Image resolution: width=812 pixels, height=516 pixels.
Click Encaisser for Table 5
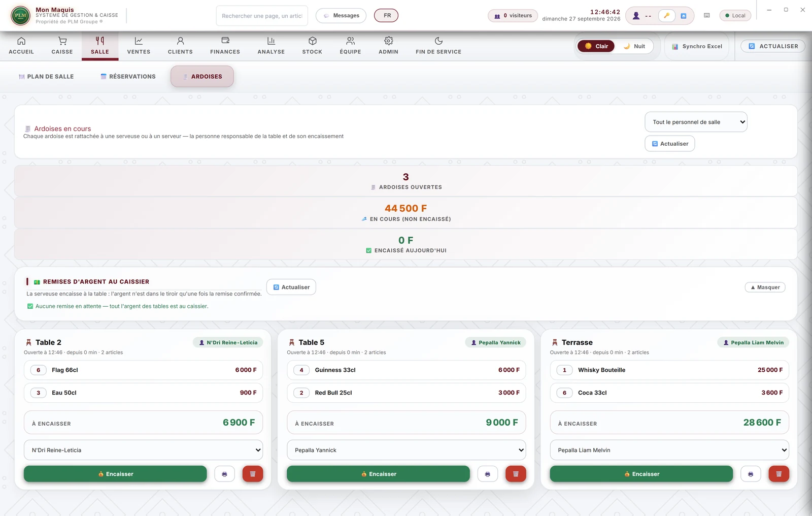[378, 474]
